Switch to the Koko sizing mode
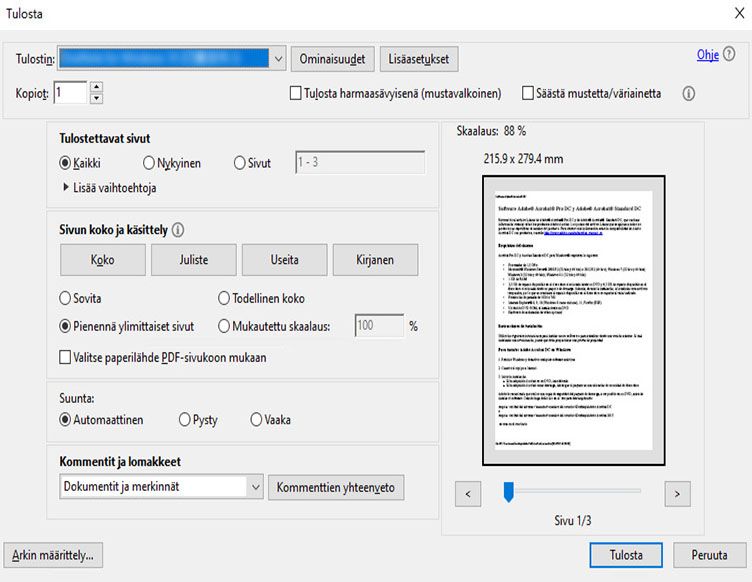 [x=103, y=260]
